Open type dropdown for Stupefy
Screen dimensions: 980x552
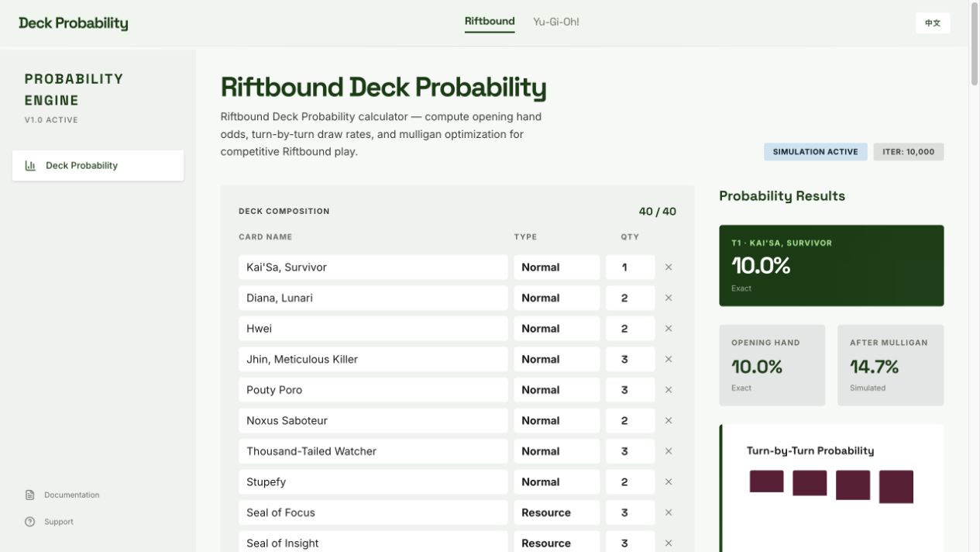556,481
